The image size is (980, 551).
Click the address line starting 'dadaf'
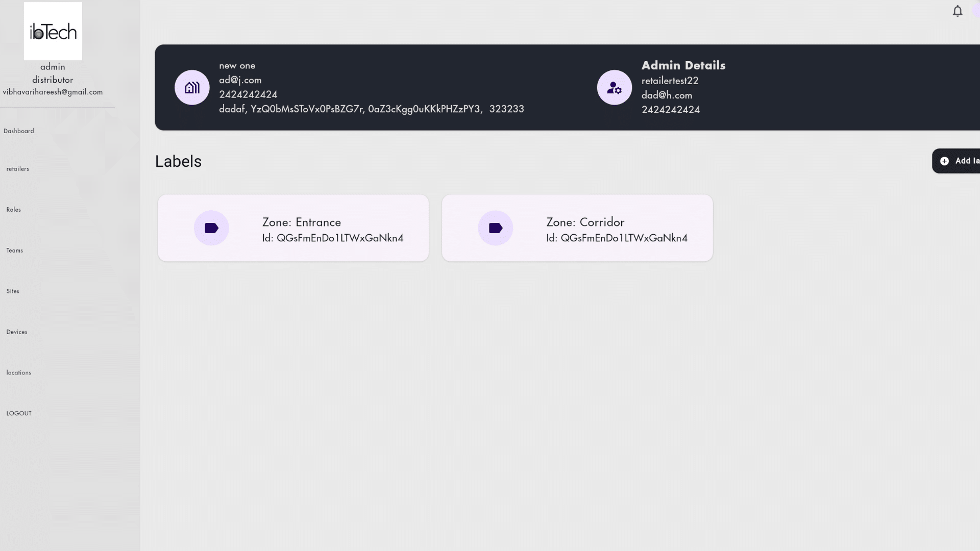point(372,109)
